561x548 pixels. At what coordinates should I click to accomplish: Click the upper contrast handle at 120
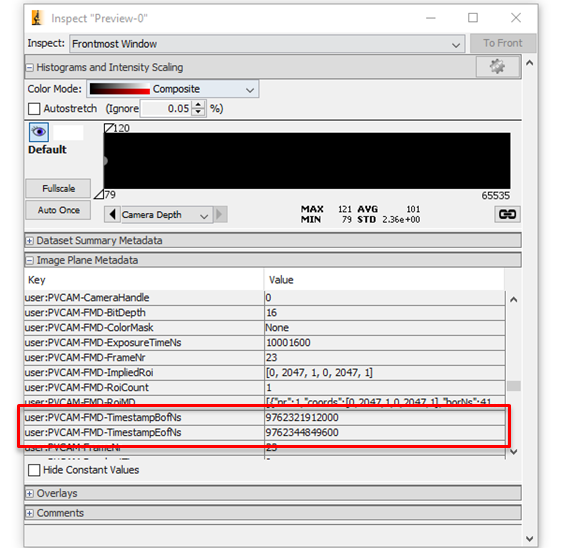(109, 128)
